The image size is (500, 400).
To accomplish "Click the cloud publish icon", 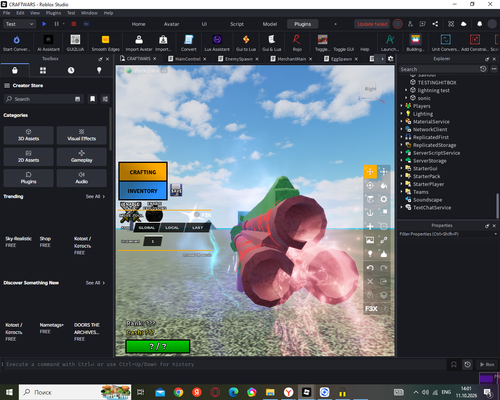I will click(x=463, y=24).
